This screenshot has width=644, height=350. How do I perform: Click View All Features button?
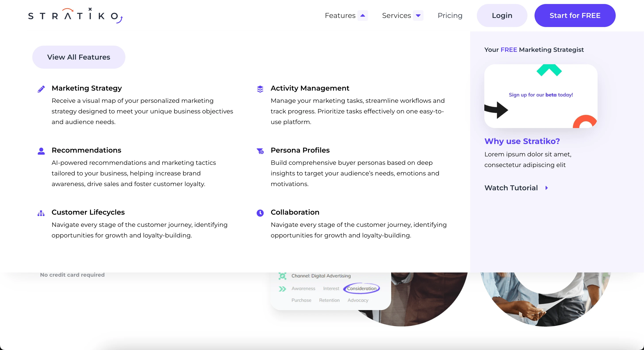pos(79,57)
